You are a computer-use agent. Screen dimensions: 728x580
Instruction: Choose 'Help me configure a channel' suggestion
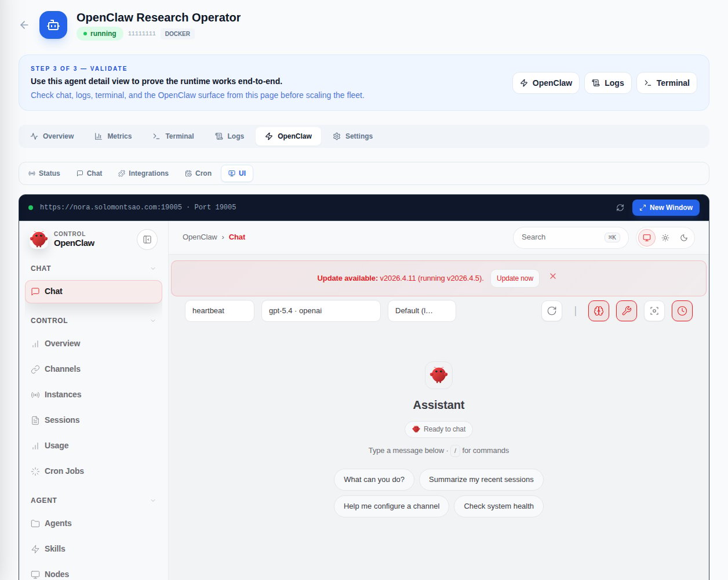click(x=391, y=506)
